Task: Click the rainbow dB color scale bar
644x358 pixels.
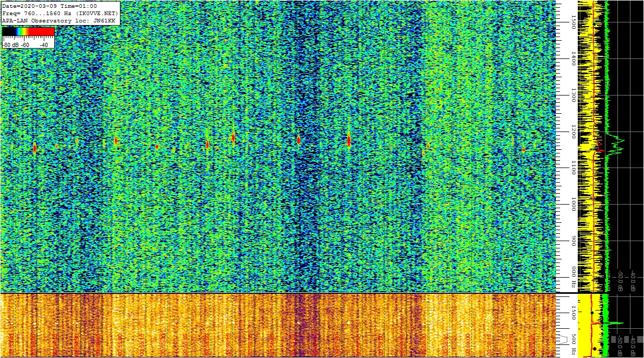Action: (x=28, y=31)
